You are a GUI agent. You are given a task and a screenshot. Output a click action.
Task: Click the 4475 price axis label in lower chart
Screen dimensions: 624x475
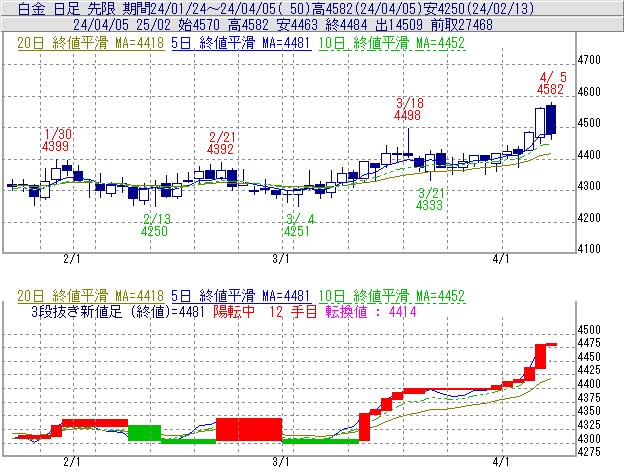[x=589, y=343]
